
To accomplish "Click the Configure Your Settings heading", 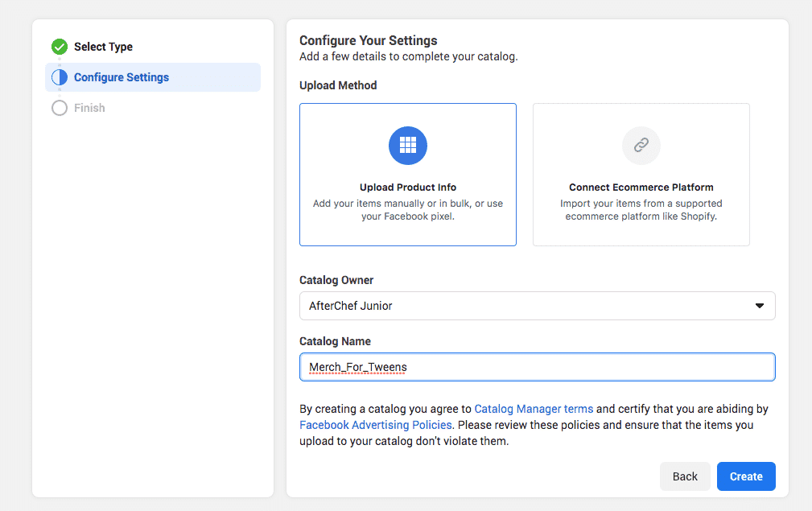I will pos(368,41).
